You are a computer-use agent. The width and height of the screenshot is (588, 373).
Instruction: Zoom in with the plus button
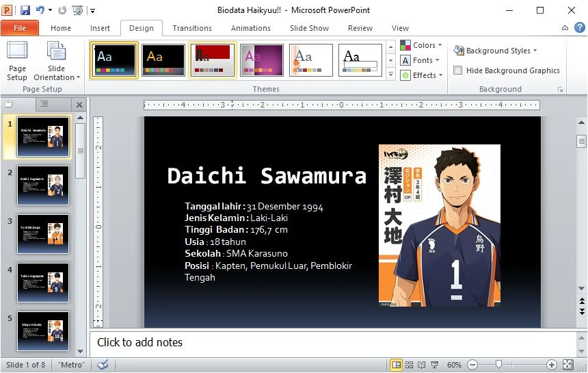pos(551,365)
